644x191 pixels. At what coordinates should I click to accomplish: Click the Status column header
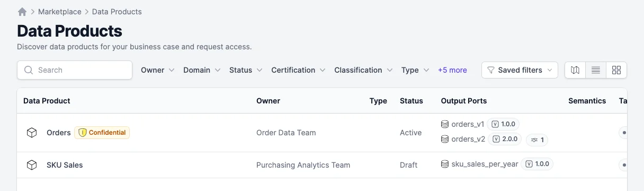pos(412,101)
